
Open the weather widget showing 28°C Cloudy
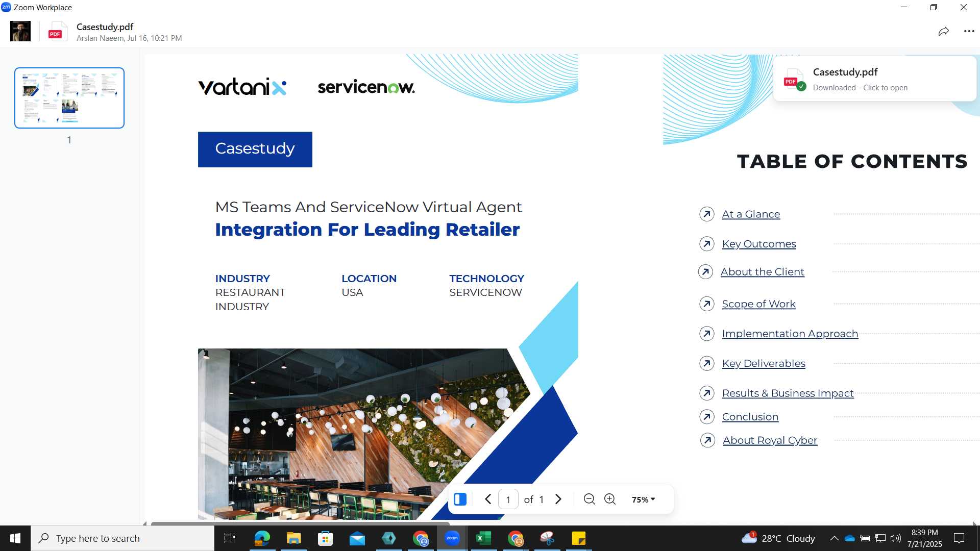coord(778,538)
